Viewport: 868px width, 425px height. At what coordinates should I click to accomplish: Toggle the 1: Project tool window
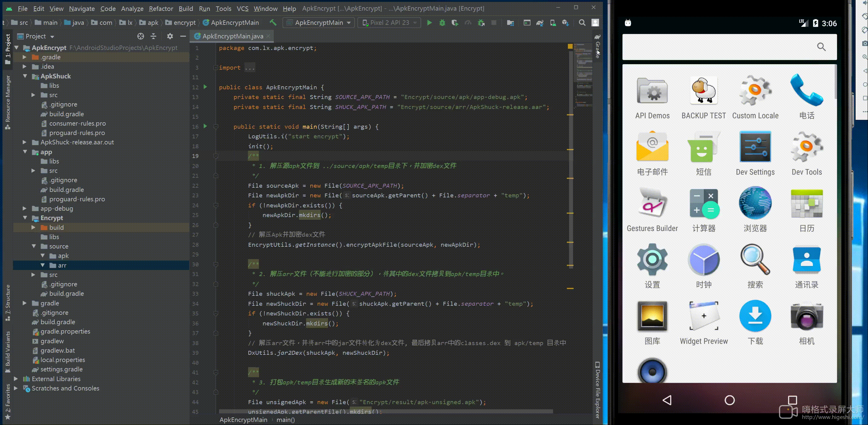(8, 49)
